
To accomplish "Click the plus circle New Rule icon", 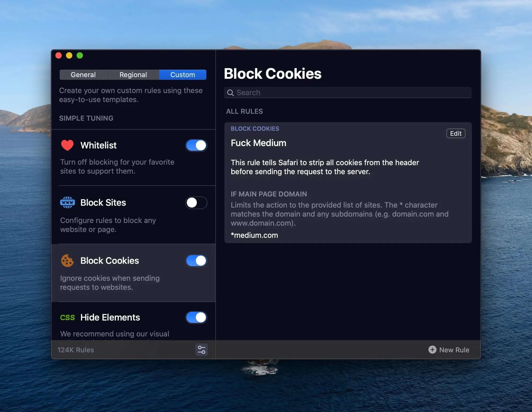I will click(432, 350).
